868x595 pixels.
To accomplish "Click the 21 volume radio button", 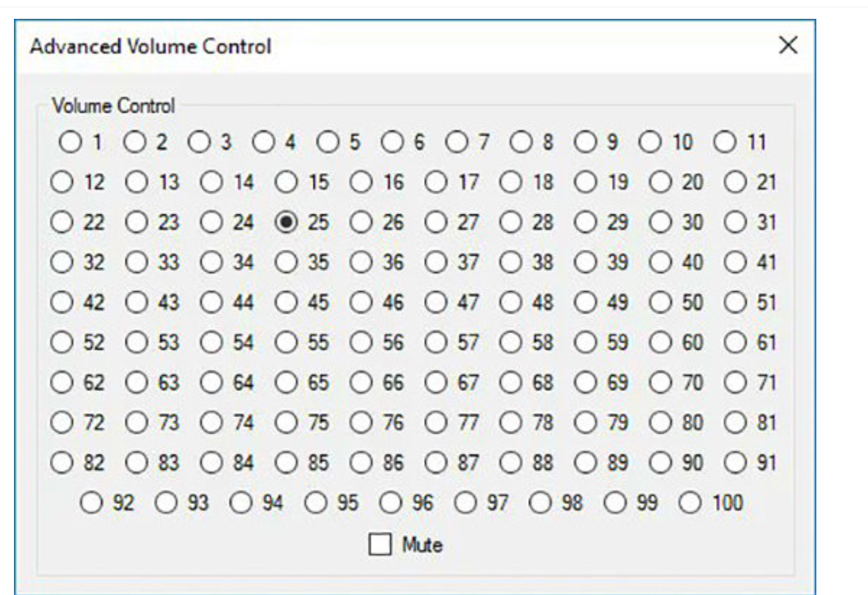I will [x=735, y=182].
